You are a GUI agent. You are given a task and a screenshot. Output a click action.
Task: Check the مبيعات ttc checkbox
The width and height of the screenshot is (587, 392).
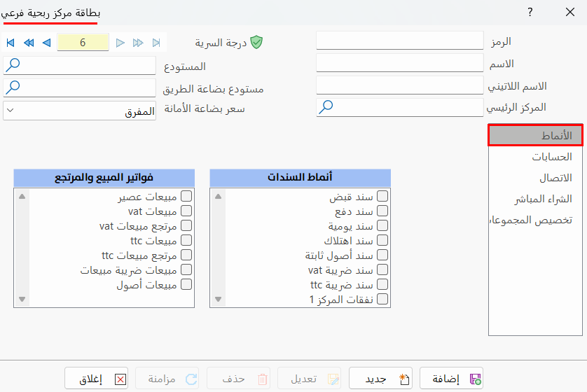click(186, 240)
